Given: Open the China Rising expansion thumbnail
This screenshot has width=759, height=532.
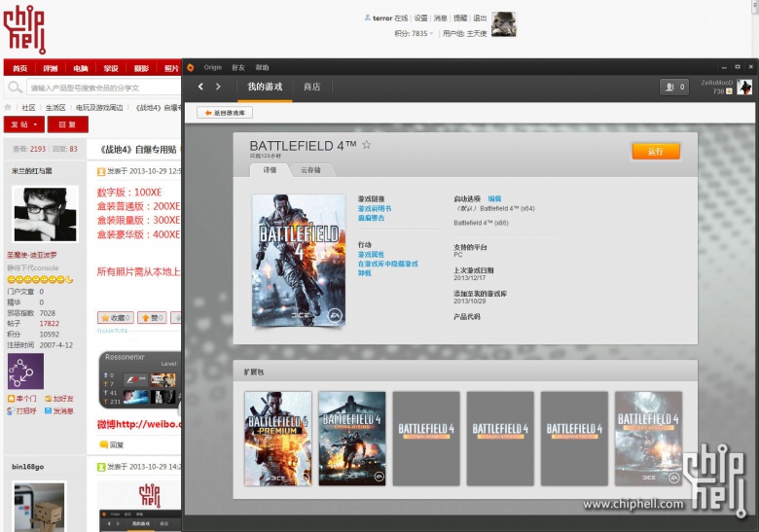Looking at the screenshot, I should pyautogui.click(x=352, y=439).
